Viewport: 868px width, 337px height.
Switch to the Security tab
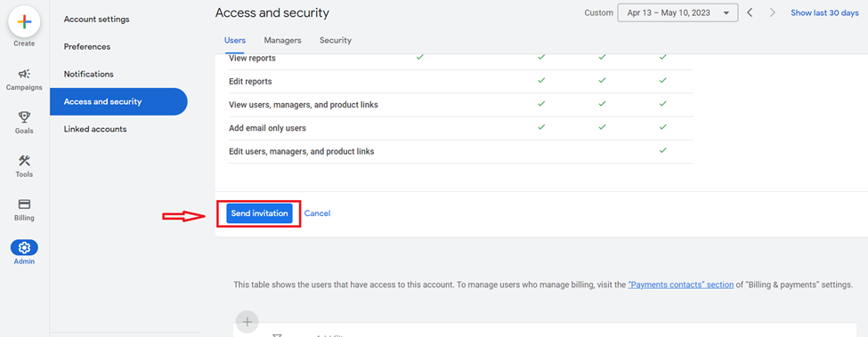click(x=336, y=40)
